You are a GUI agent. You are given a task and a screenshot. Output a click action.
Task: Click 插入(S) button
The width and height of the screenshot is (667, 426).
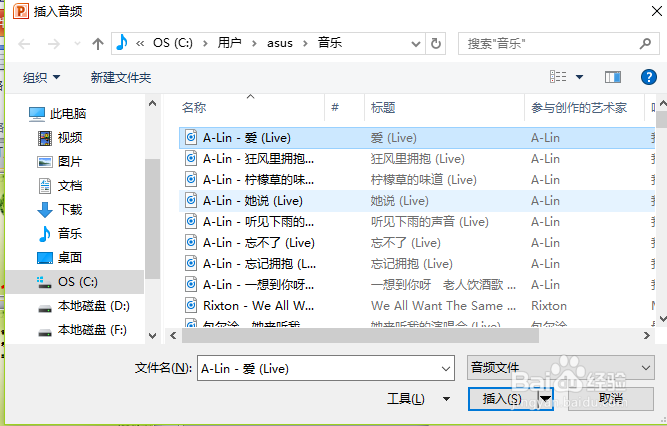pyautogui.click(x=502, y=399)
